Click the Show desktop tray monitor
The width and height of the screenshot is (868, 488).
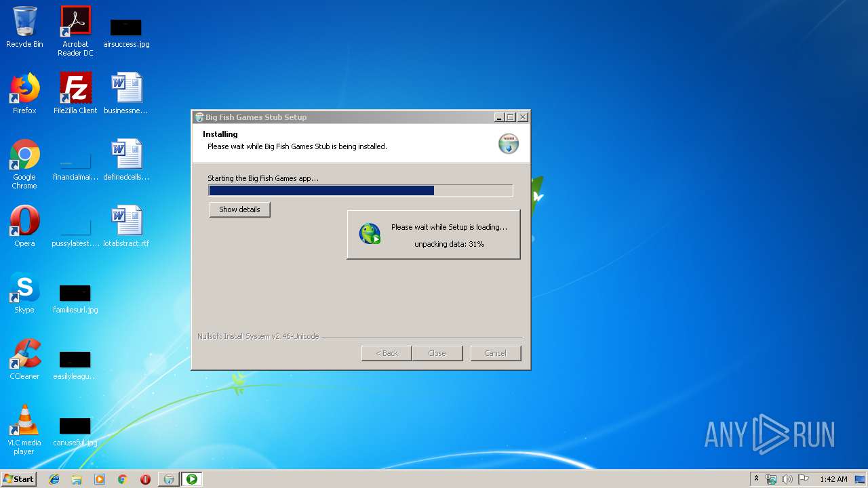[x=861, y=479]
